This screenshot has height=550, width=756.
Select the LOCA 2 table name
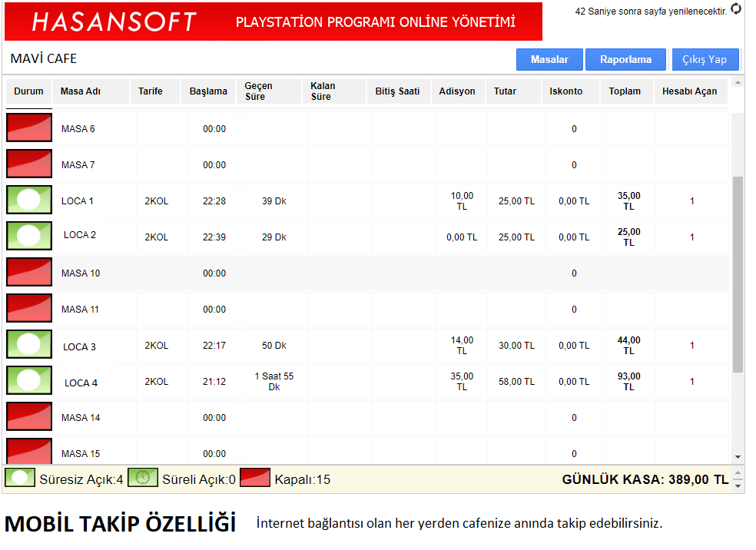coord(80,235)
